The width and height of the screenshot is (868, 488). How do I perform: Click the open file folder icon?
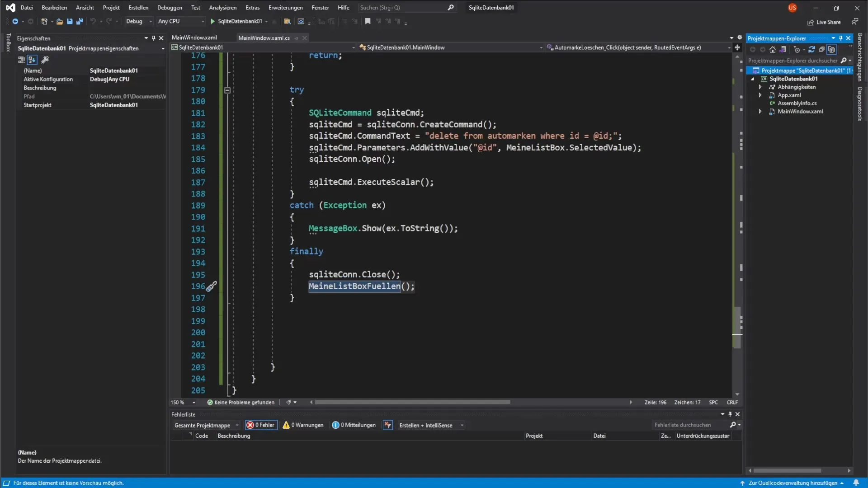59,21
